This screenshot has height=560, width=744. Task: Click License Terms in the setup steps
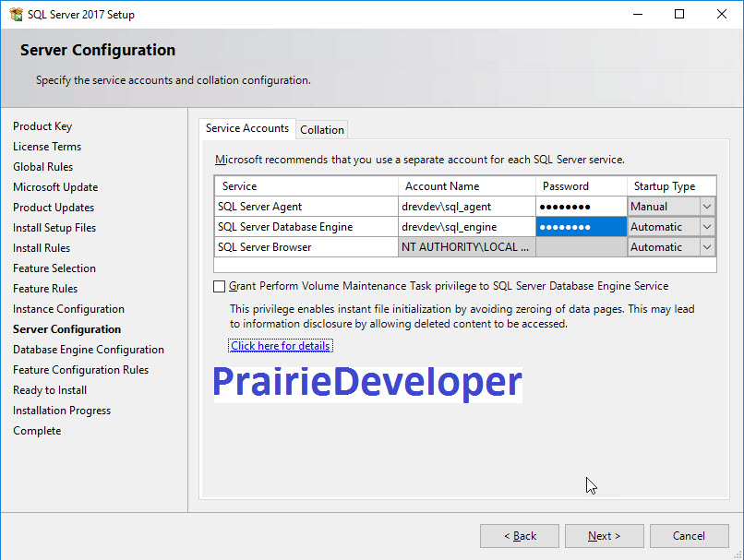(47, 147)
